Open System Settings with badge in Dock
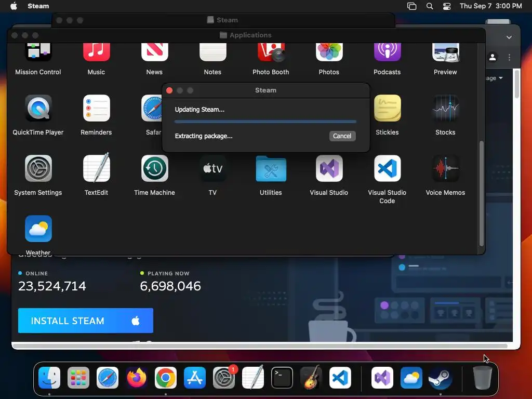The image size is (532, 399). [x=224, y=378]
